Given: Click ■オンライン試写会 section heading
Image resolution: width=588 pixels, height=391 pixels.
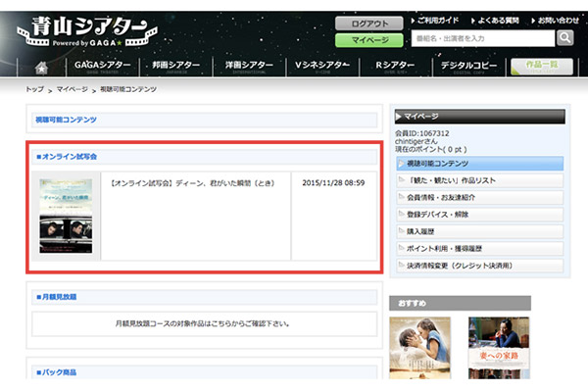Looking at the screenshot, I should pyautogui.click(x=67, y=157).
